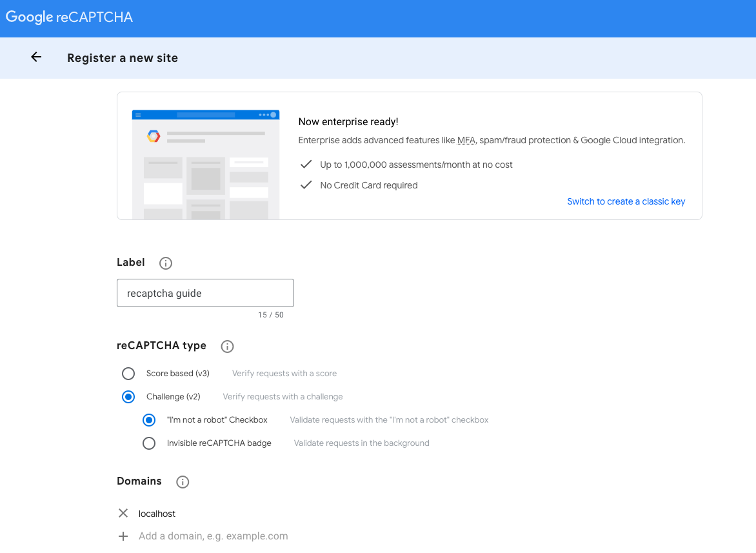
Task: Select Invisible reCAPTCHA badge option
Action: click(149, 443)
